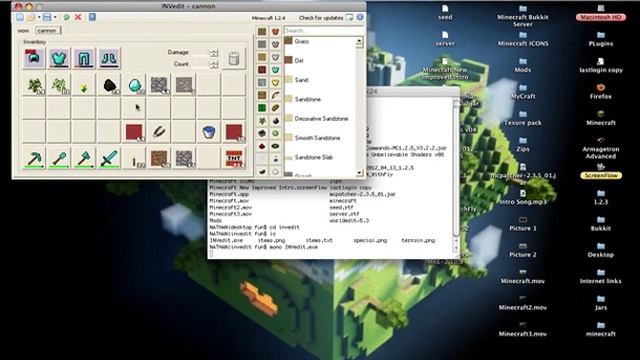
Task: Select the ScreenFlow desktop icon
Action: click(601, 171)
